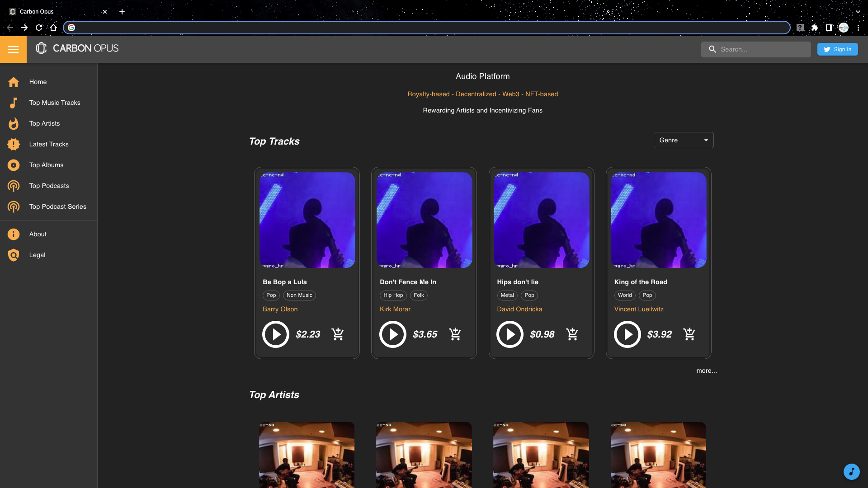Click the Top Artists flame icon
868x488 pixels.
(x=14, y=123)
